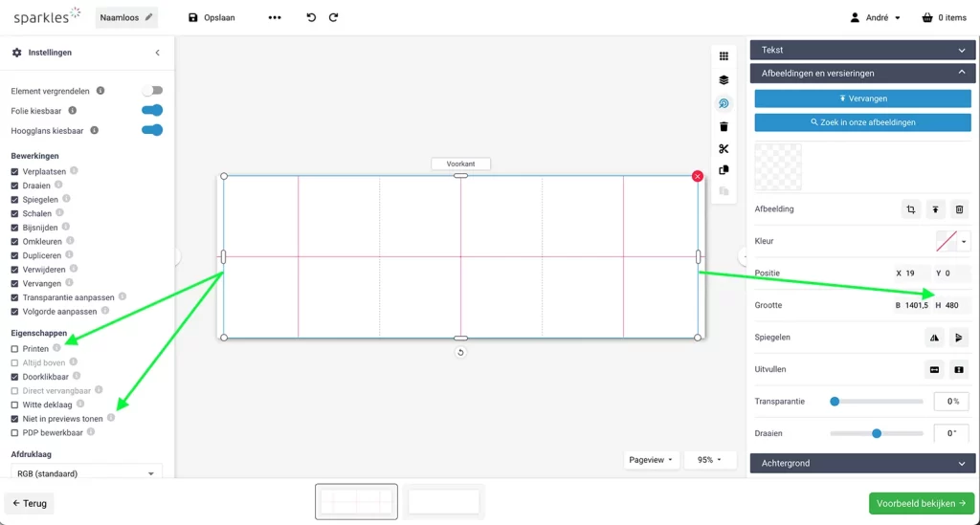
Task: Click the trash icon in vertical toolbar
Action: pos(724,126)
